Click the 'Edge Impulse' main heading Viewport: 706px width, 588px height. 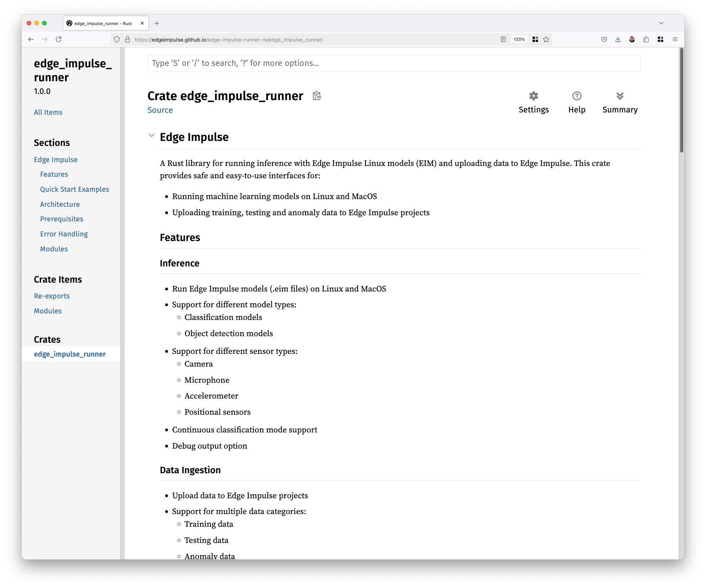(x=194, y=137)
